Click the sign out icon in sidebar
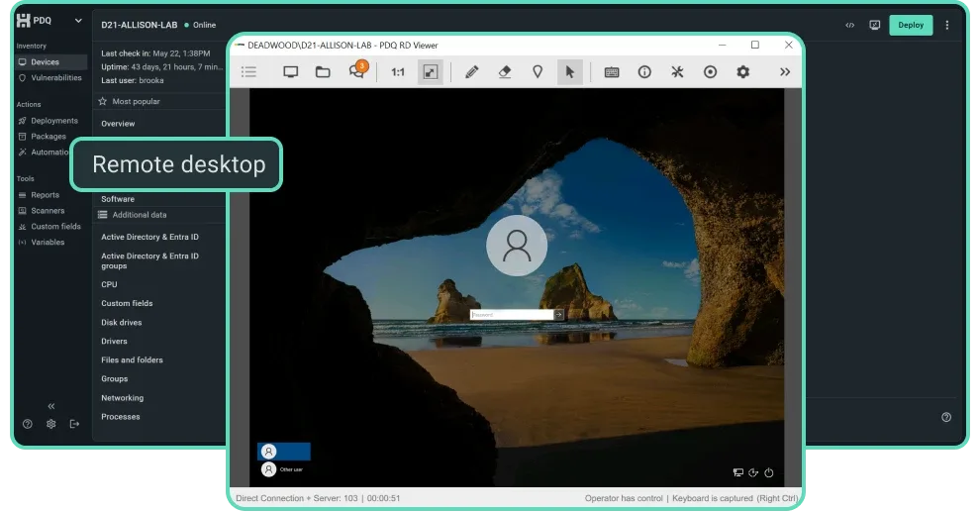Screen dimensions: 980x513 [x=74, y=424]
